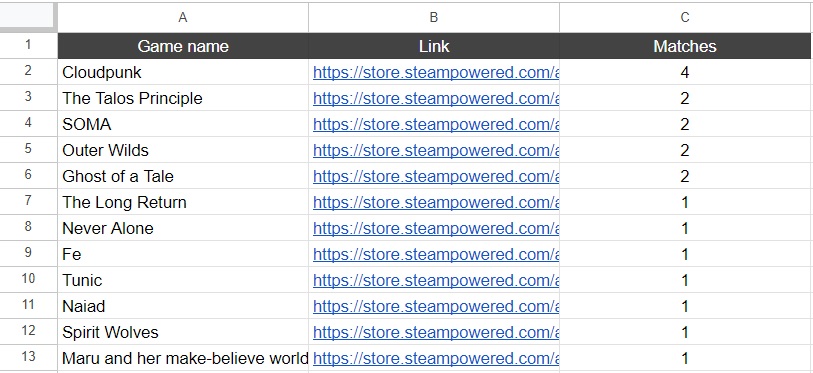This screenshot has height=373, width=813.
Task: Select column A header
Action: 183,18
